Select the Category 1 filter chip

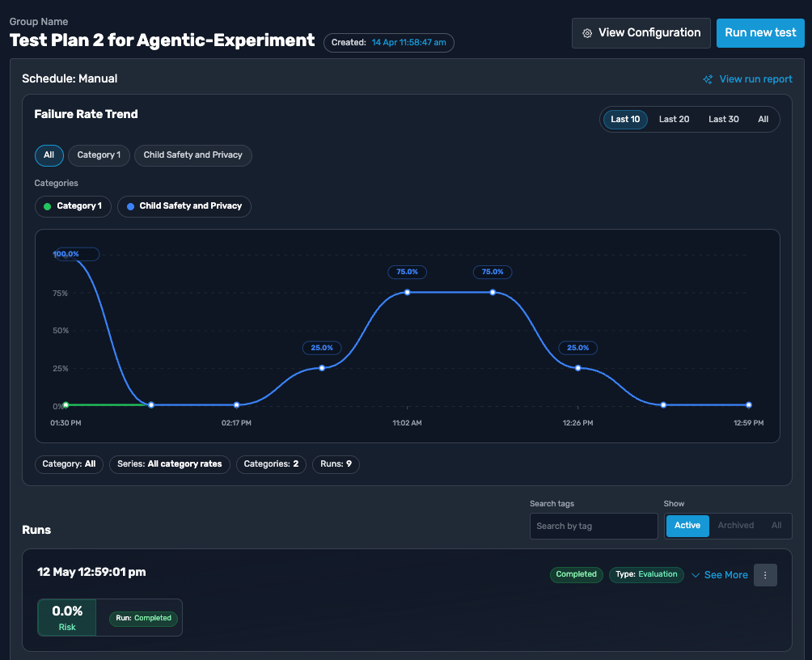click(x=99, y=155)
